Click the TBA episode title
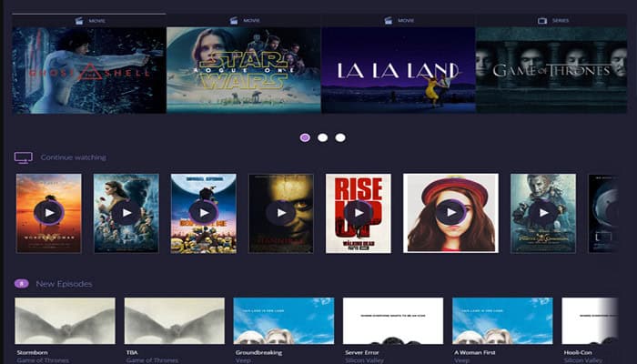The width and height of the screenshot is (637, 364). [x=132, y=353]
